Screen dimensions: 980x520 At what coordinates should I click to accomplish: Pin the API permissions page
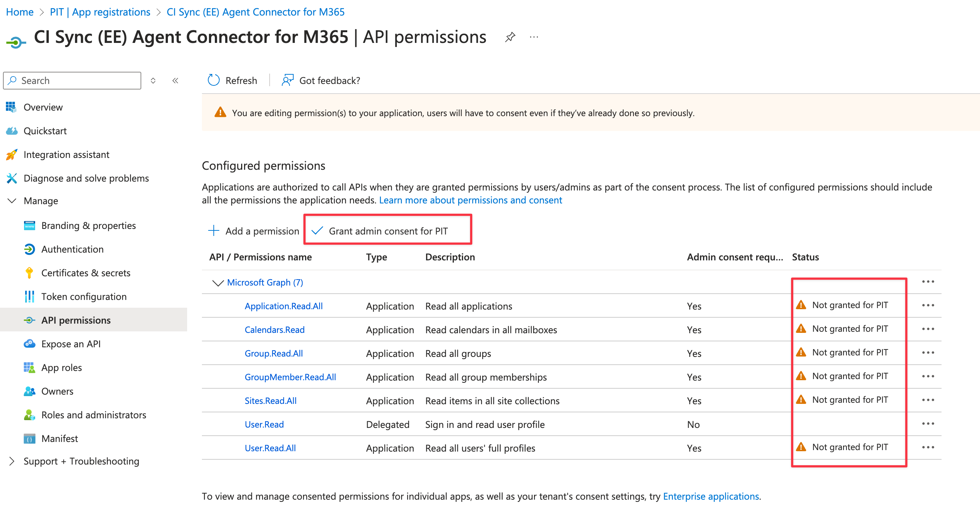point(510,37)
